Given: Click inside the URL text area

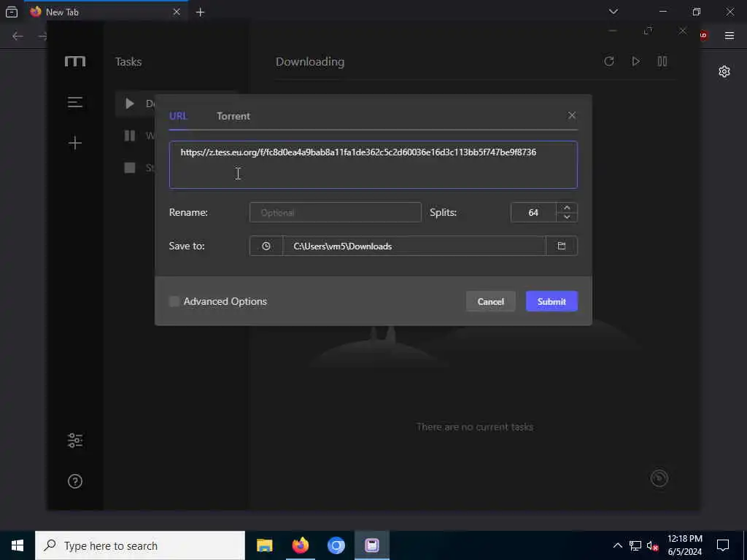Looking at the screenshot, I should tap(373, 165).
